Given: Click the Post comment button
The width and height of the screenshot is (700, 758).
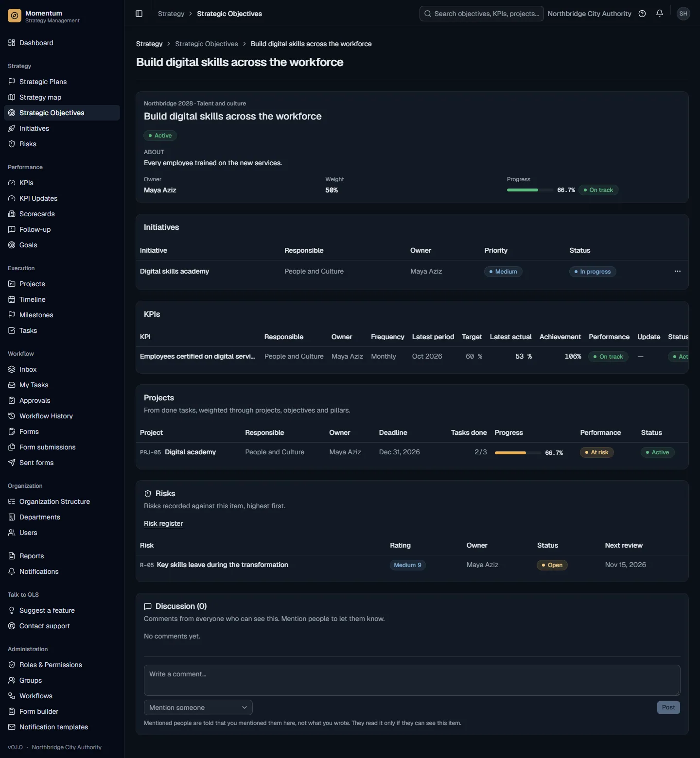Looking at the screenshot, I should pos(668,707).
